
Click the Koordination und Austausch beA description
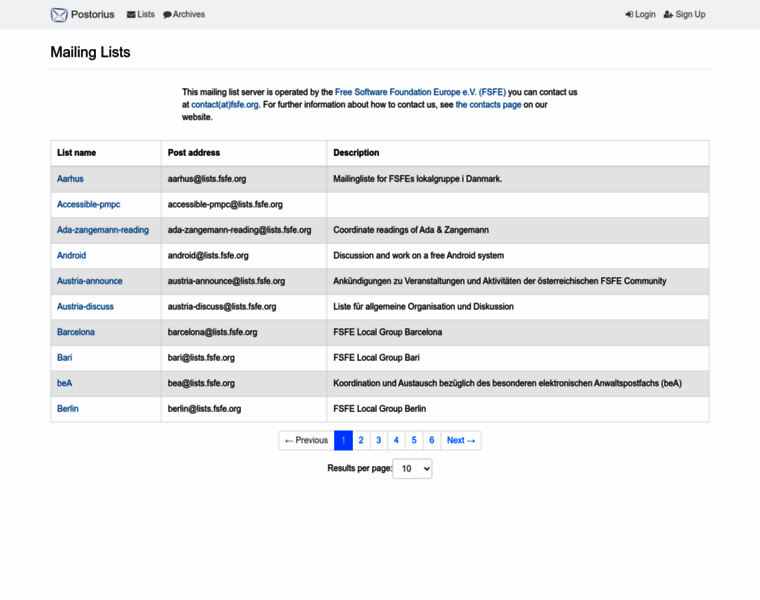click(507, 383)
